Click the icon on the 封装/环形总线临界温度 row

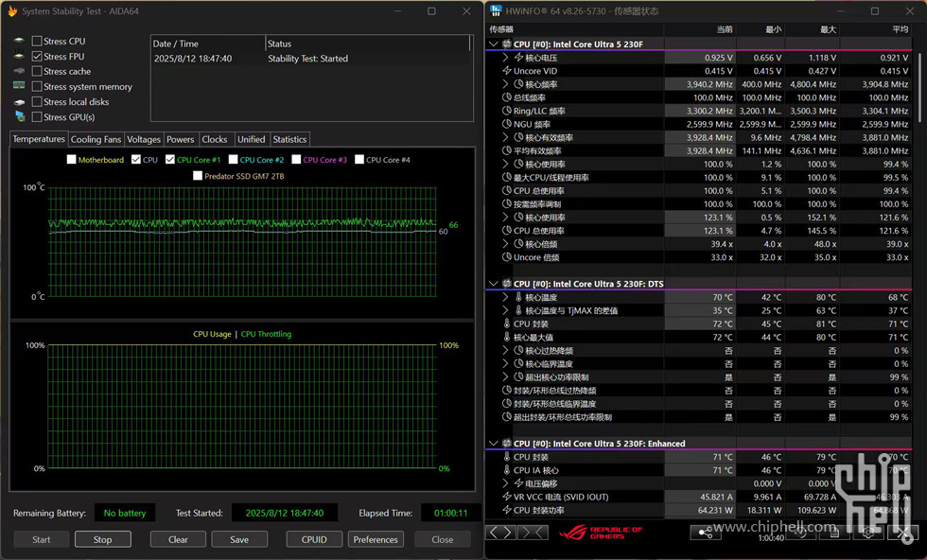pos(507,404)
